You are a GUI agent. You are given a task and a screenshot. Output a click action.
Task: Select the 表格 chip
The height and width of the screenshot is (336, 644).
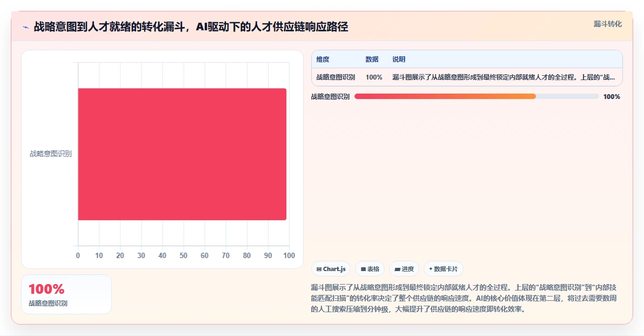370,269
